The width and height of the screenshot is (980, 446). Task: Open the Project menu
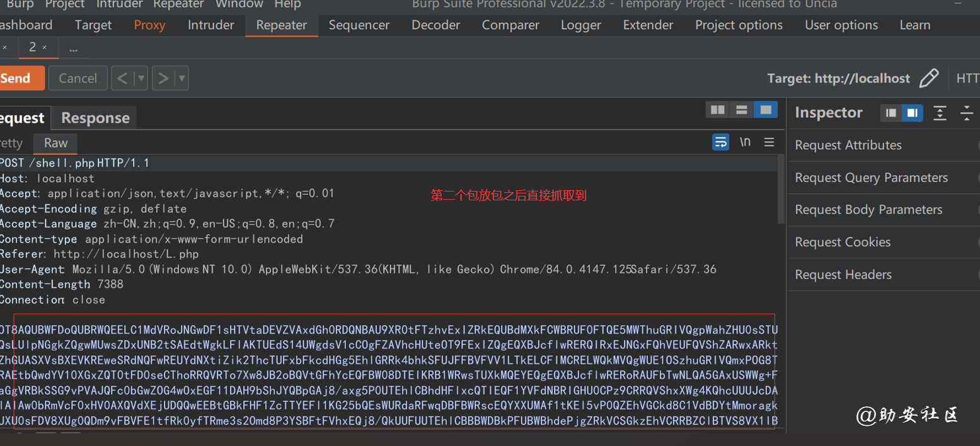tap(64, 4)
